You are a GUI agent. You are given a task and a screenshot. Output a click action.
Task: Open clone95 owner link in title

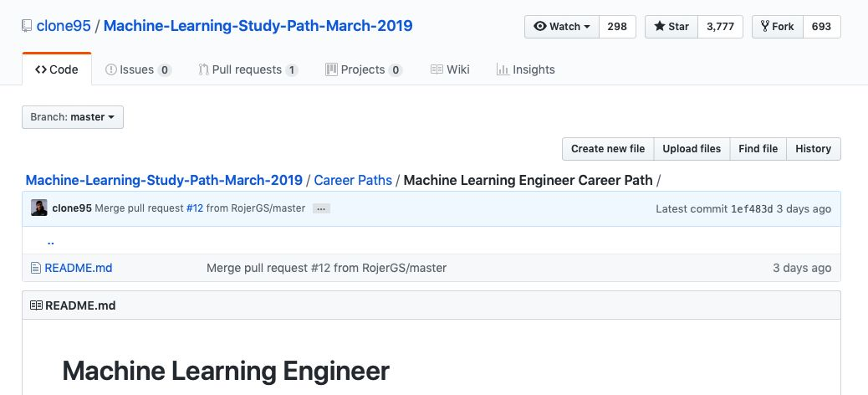(64, 26)
